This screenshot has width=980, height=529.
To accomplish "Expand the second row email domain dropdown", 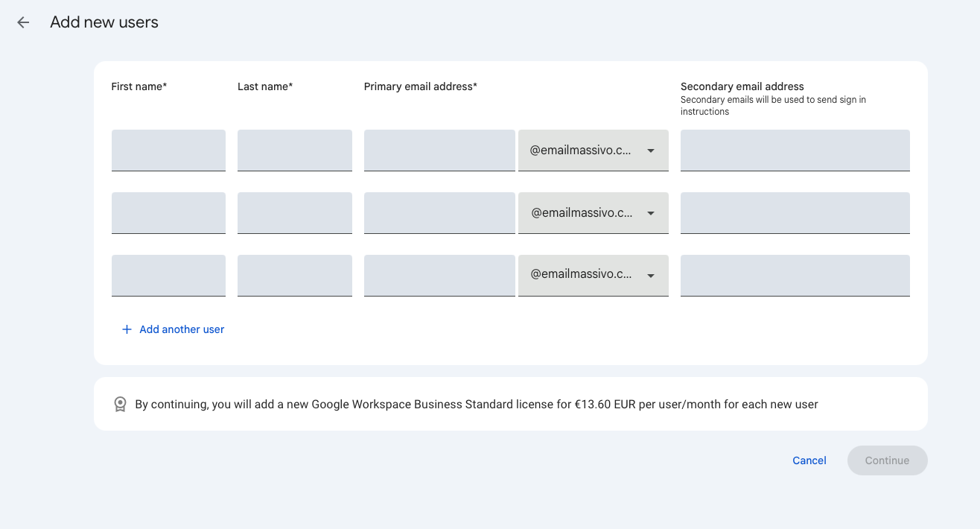I will [x=593, y=213].
